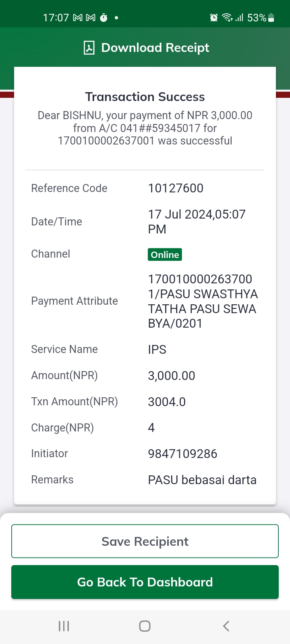
Task: Click the Download Receipt label
Action: click(155, 47)
